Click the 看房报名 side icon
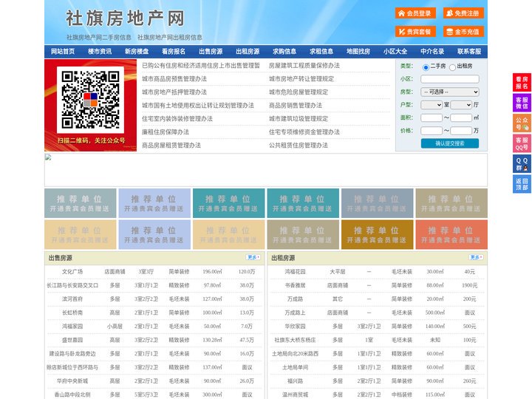Screen dimensions: 532x399 pyautogui.click(x=522, y=83)
